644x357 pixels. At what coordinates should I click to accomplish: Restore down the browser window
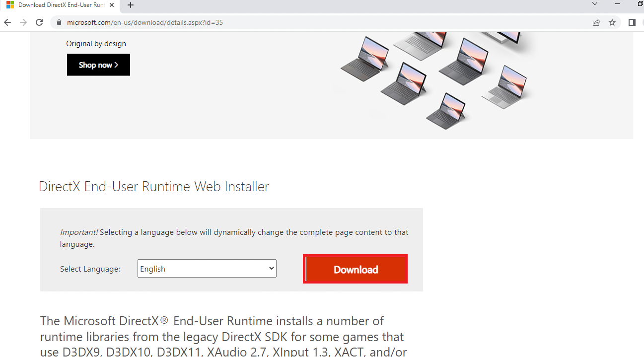640,4
